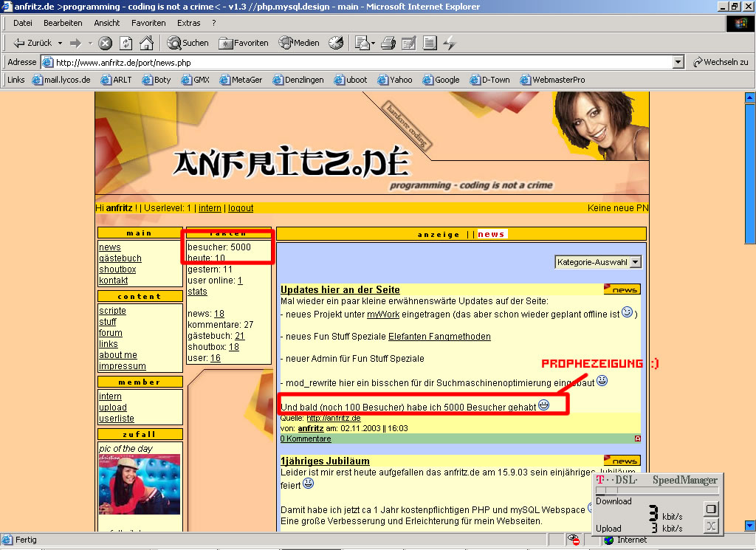Open Suchen search in toolbar

pyautogui.click(x=188, y=43)
